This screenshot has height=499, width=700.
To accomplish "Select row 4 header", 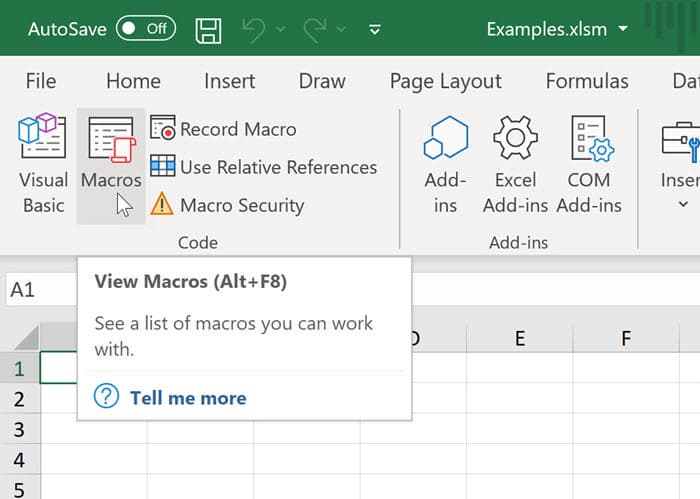I will click(19, 459).
